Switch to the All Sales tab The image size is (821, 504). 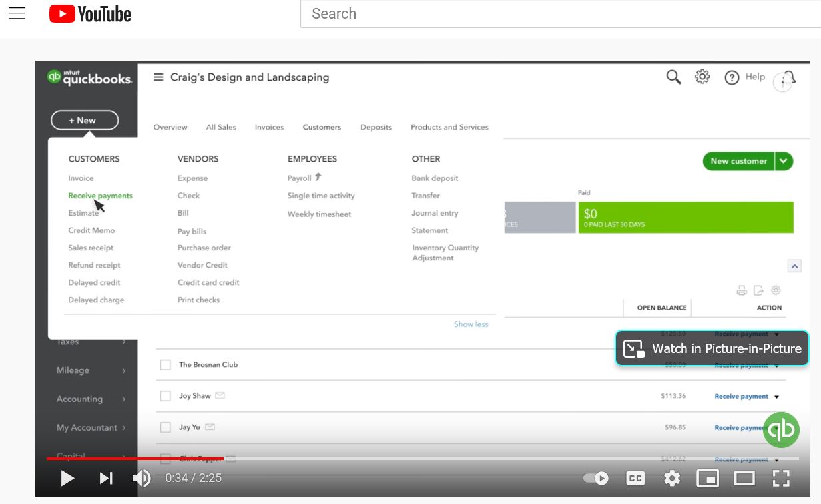tap(221, 127)
